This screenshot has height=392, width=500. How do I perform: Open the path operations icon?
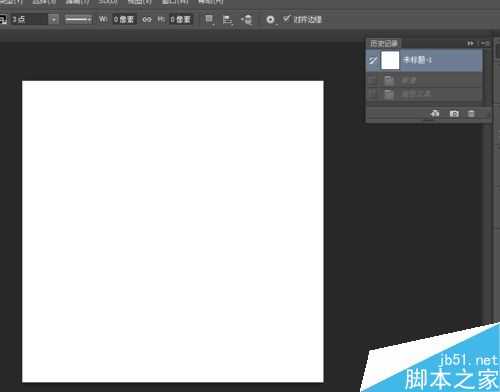(209, 19)
